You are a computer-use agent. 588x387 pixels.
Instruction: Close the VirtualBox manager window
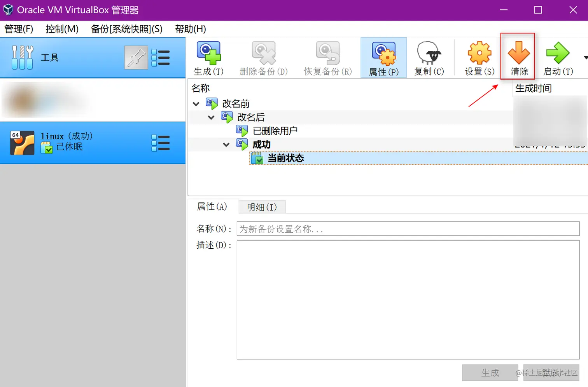pyautogui.click(x=573, y=10)
